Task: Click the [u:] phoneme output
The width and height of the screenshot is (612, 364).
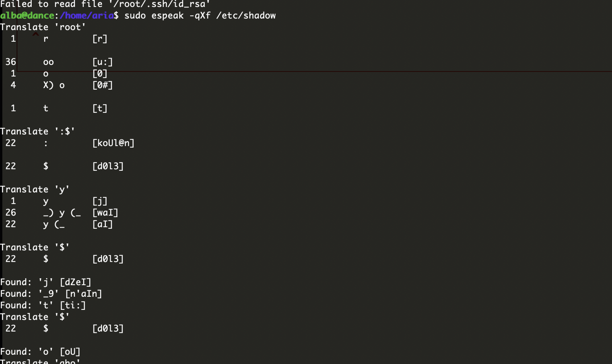Action: click(x=102, y=62)
